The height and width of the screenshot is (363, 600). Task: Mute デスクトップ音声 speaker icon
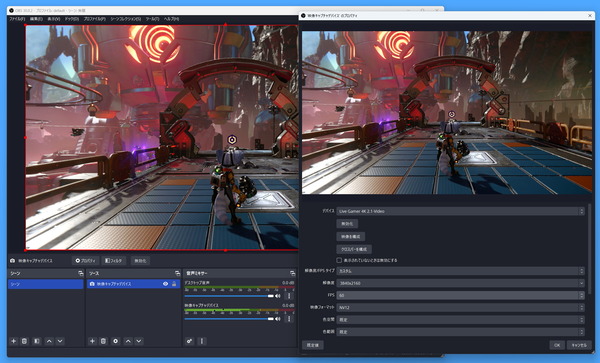[x=278, y=296]
